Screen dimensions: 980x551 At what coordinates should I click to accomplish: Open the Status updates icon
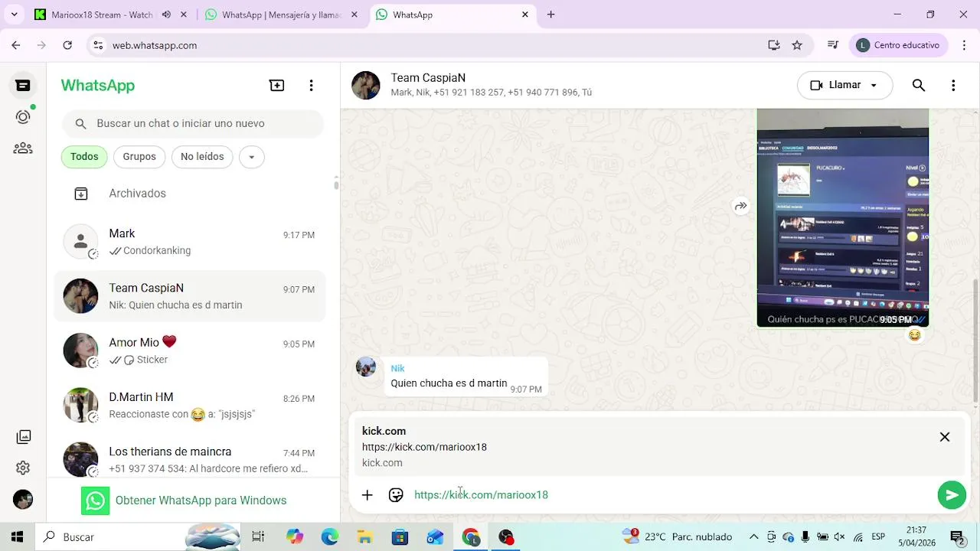(x=23, y=117)
